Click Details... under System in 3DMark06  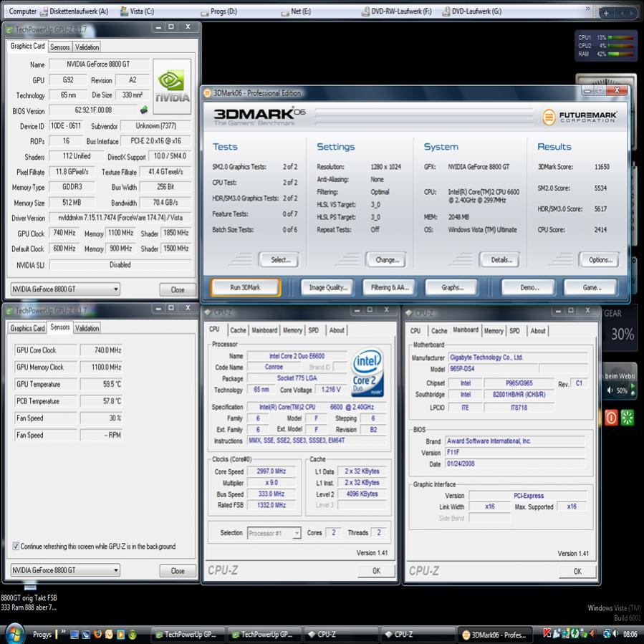[x=501, y=259]
